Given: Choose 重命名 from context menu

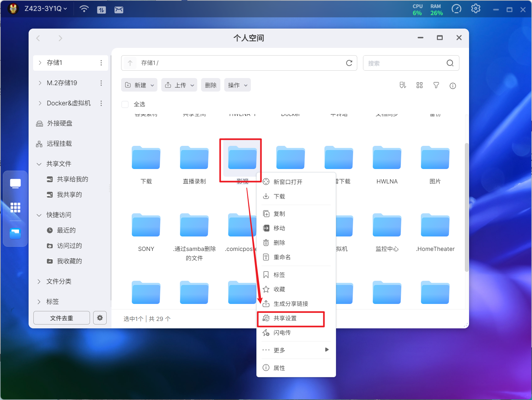Looking at the screenshot, I should pyautogui.click(x=296, y=257).
